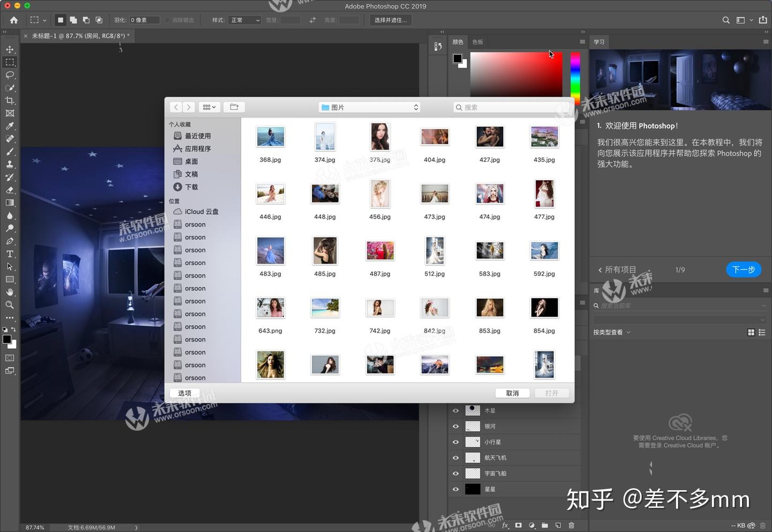Viewport: 772px width, 532px height.
Task: Select the Hand tool
Action: click(x=10, y=292)
